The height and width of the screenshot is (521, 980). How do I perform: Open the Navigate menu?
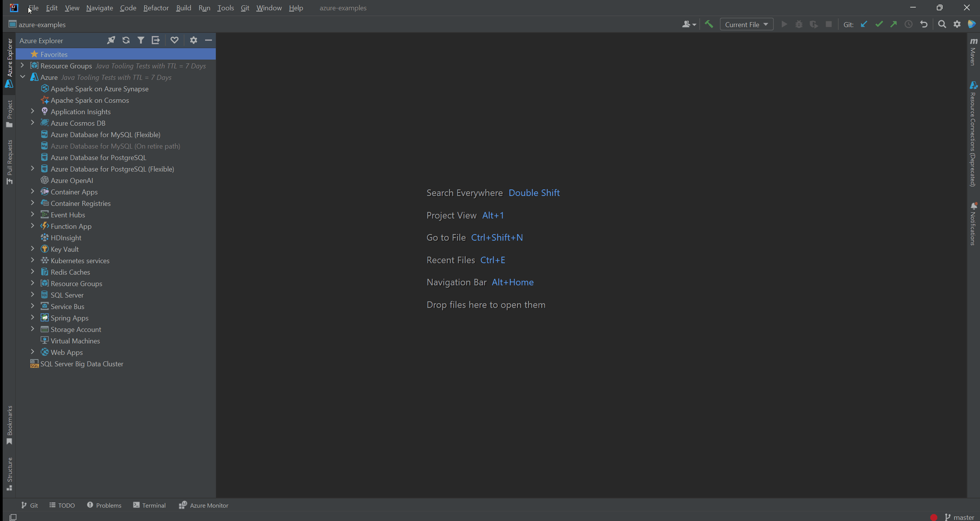point(100,8)
